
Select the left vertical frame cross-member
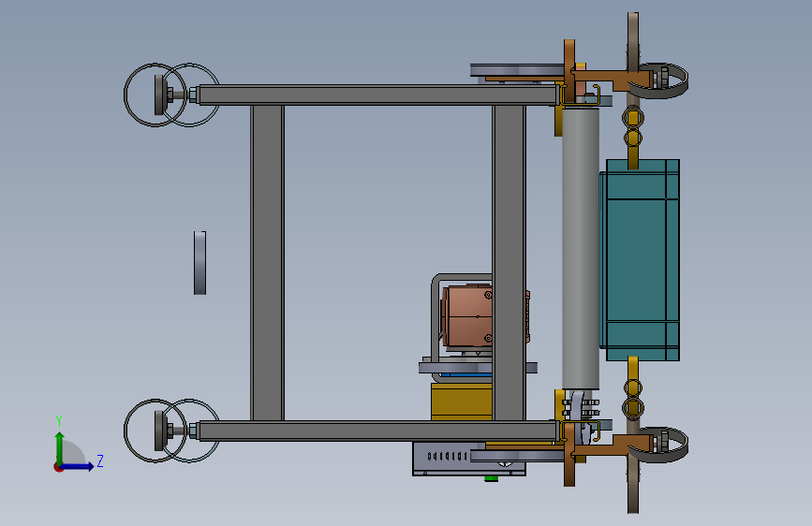(x=267, y=263)
